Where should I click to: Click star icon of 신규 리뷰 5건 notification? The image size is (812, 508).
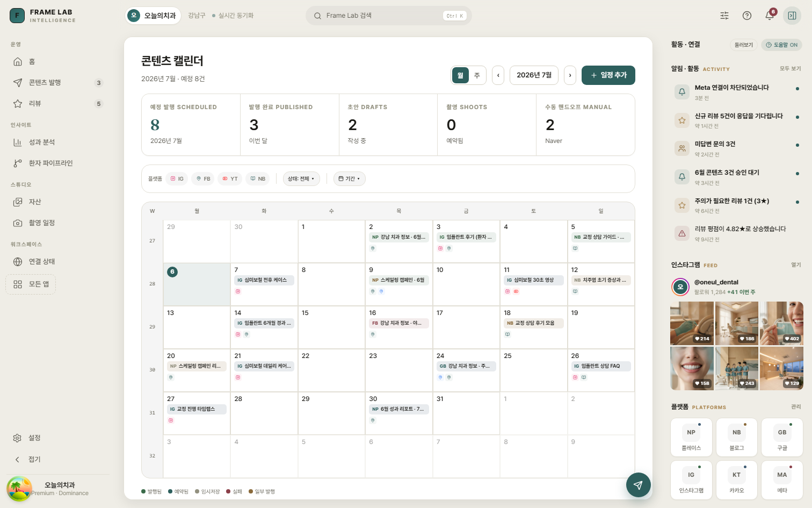coord(682,120)
